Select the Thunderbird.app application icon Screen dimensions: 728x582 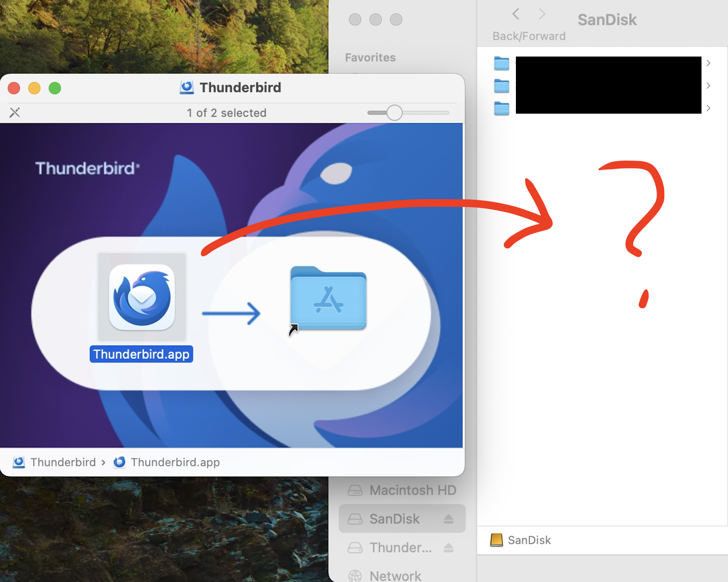(x=142, y=298)
